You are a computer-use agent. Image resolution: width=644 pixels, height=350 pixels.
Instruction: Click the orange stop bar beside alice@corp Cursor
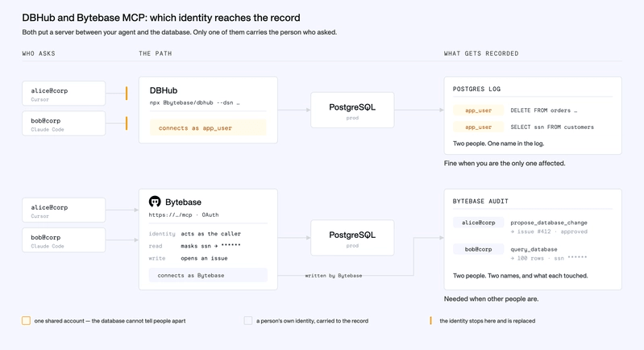127,94
